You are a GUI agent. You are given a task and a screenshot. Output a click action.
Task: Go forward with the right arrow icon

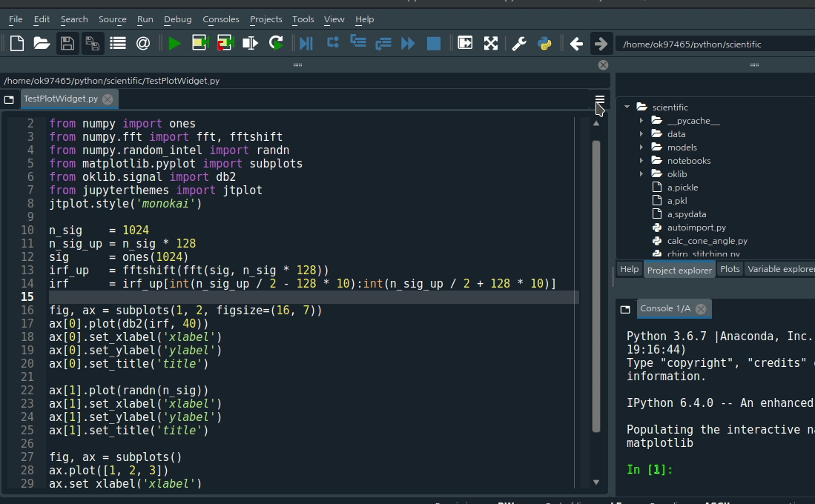pyautogui.click(x=601, y=44)
